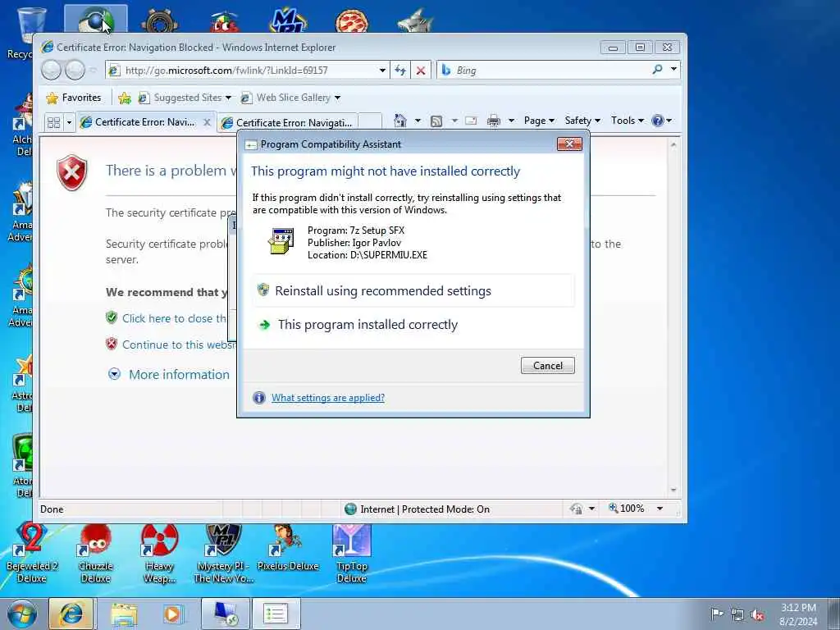Open Mystery PI The New Yo... shortcut
This screenshot has height=630, width=840.
coord(223,554)
